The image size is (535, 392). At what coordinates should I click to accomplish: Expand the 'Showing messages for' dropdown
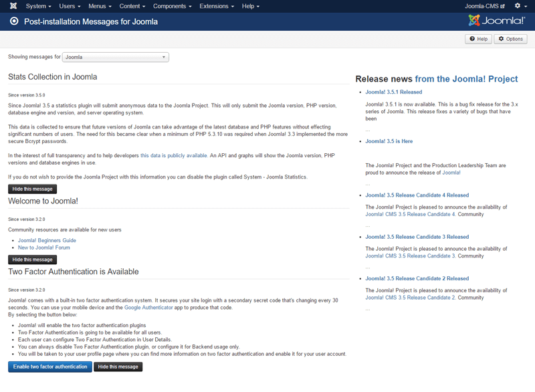[x=115, y=57]
